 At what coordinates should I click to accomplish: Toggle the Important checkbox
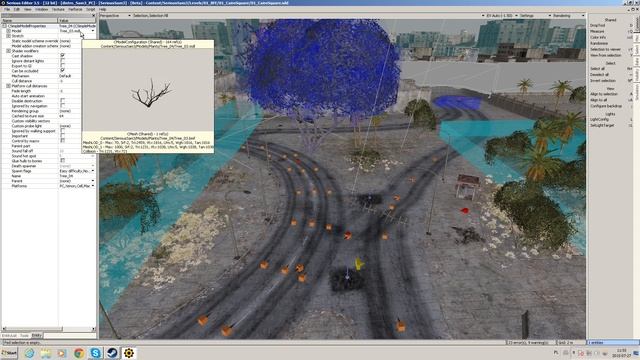click(x=62, y=136)
